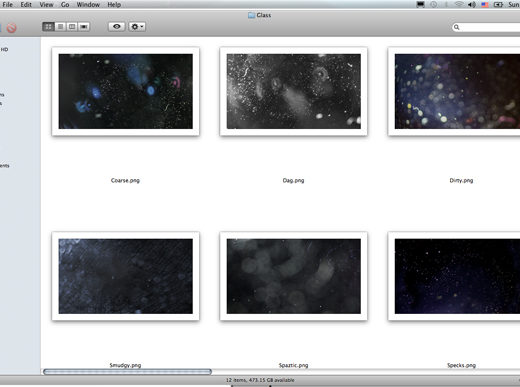Open the Go menu
This screenshot has width=520, height=387.
click(65, 5)
